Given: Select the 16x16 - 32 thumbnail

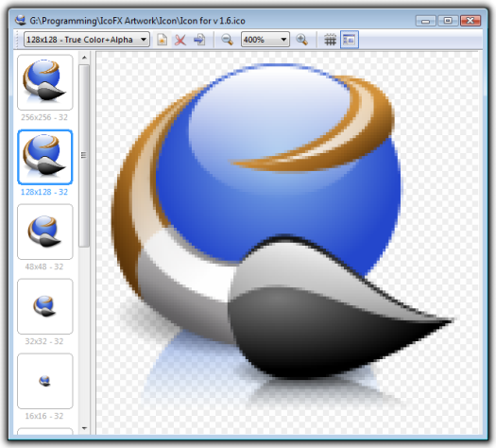Looking at the screenshot, I should (x=45, y=381).
